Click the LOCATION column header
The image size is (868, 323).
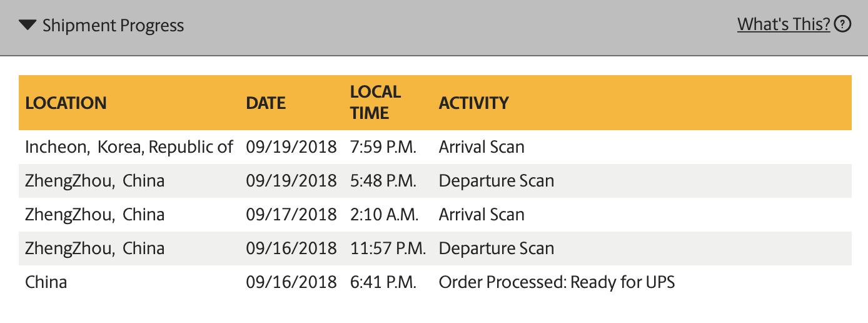(x=66, y=103)
